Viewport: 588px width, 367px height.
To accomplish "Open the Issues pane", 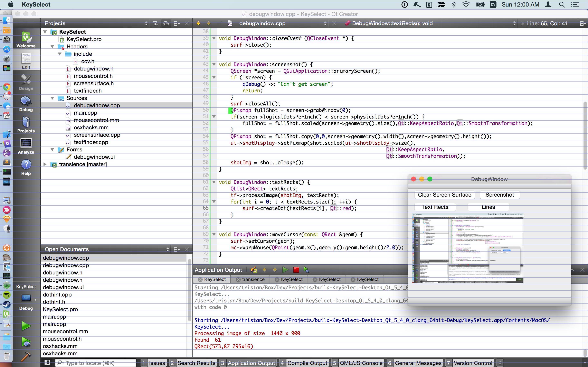I will [154, 363].
